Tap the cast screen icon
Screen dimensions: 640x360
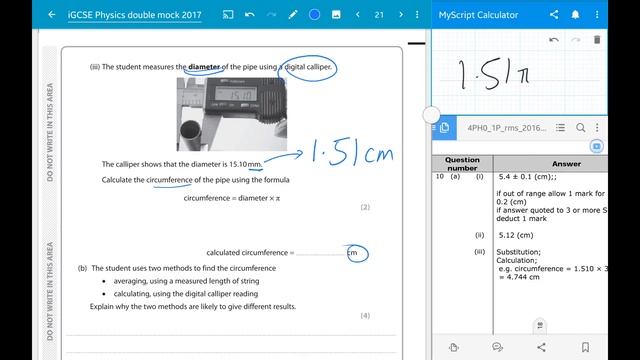coord(228,15)
